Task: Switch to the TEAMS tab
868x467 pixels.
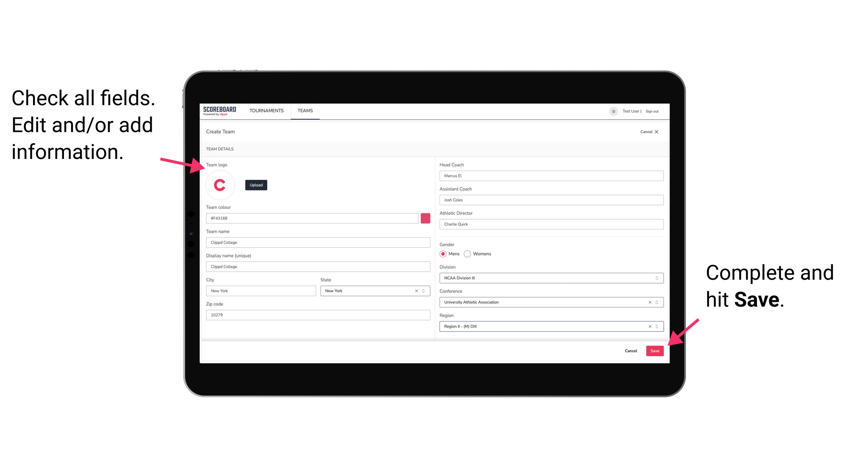Action: [305, 111]
